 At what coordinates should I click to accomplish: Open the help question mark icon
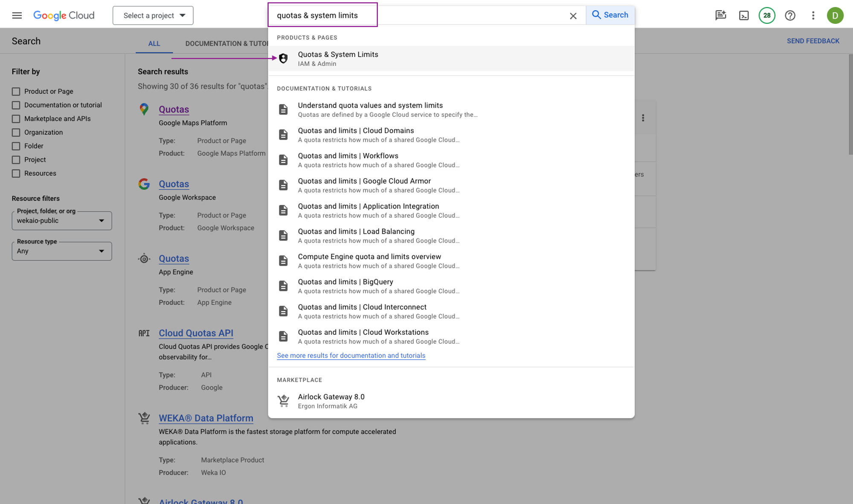point(790,16)
